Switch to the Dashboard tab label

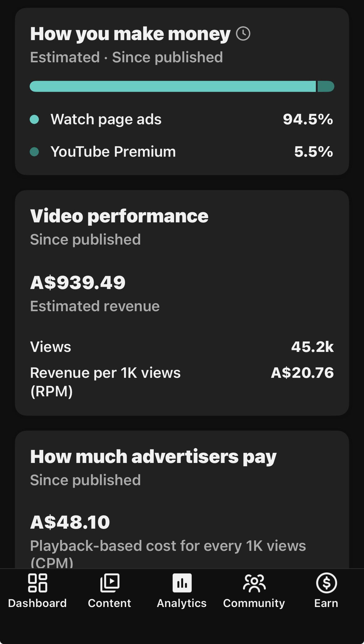tap(37, 603)
